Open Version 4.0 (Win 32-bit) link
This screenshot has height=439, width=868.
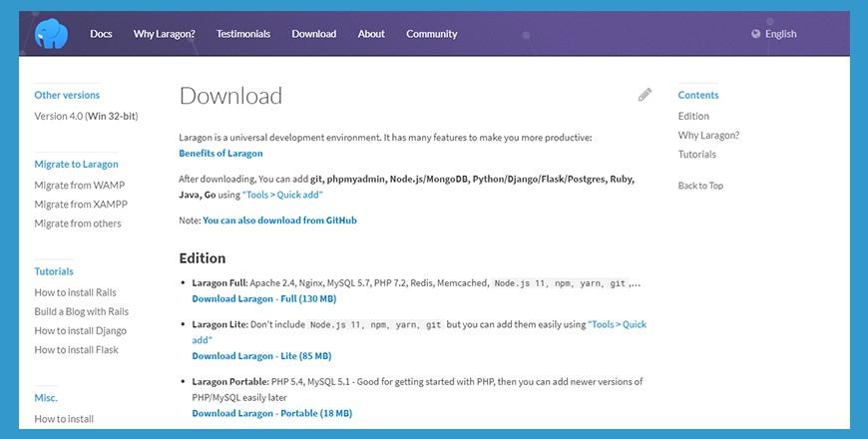(x=87, y=117)
